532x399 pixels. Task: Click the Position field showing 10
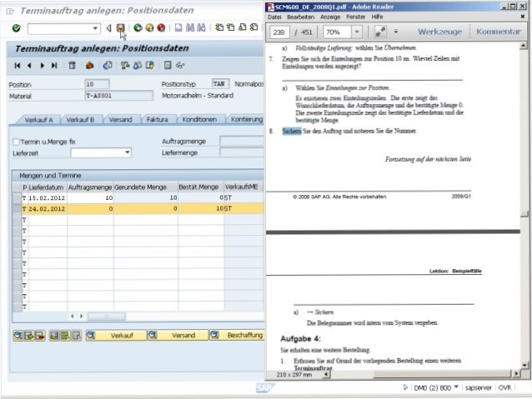click(x=97, y=84)
